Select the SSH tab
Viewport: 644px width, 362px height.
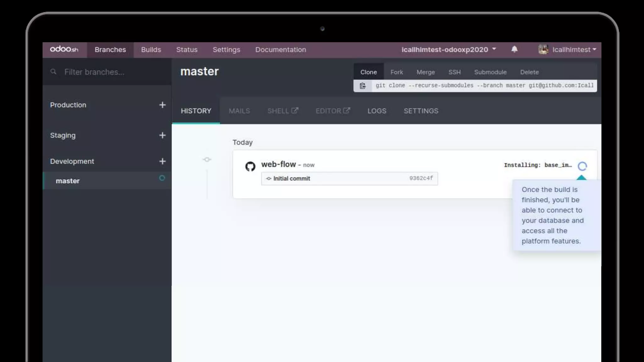coord(454,72)
